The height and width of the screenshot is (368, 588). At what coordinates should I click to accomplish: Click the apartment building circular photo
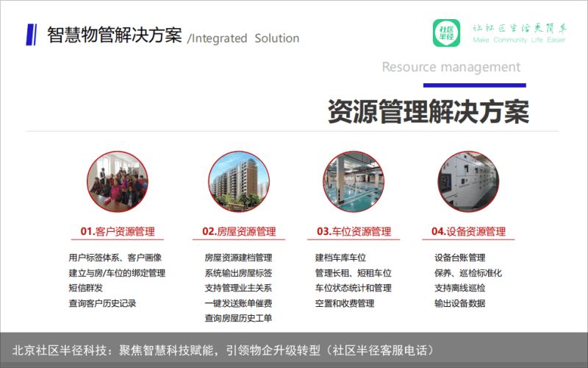239,182
